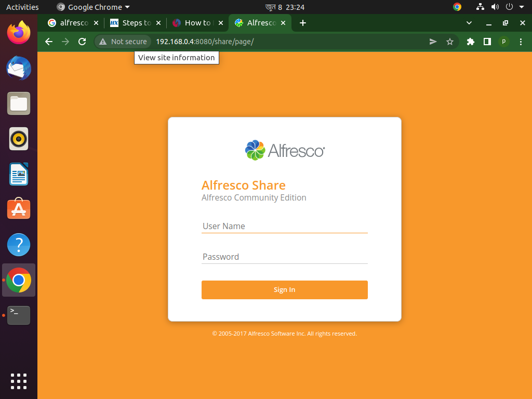The width and height of the screenshot is (532, 399).
Task: Reload the Alfresco Share page
Action: click(82, 42)
